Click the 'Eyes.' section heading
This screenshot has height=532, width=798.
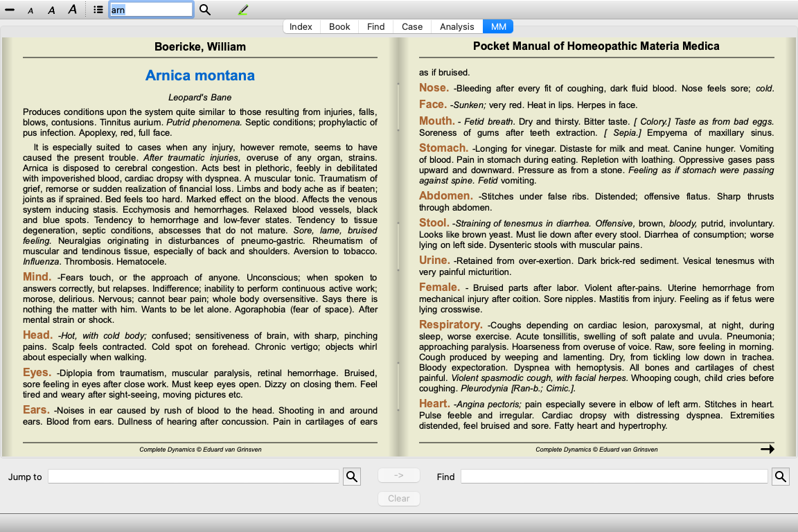coord(37,372)
